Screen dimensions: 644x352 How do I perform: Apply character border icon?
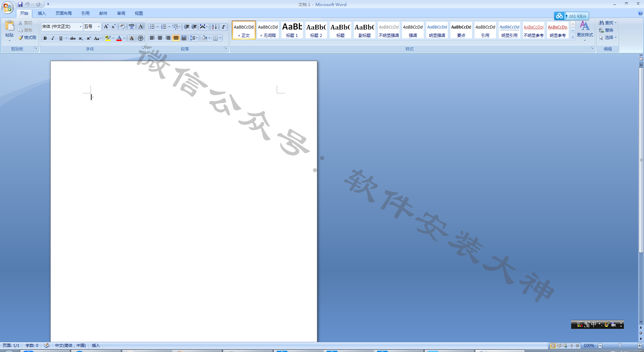[141, 27]
